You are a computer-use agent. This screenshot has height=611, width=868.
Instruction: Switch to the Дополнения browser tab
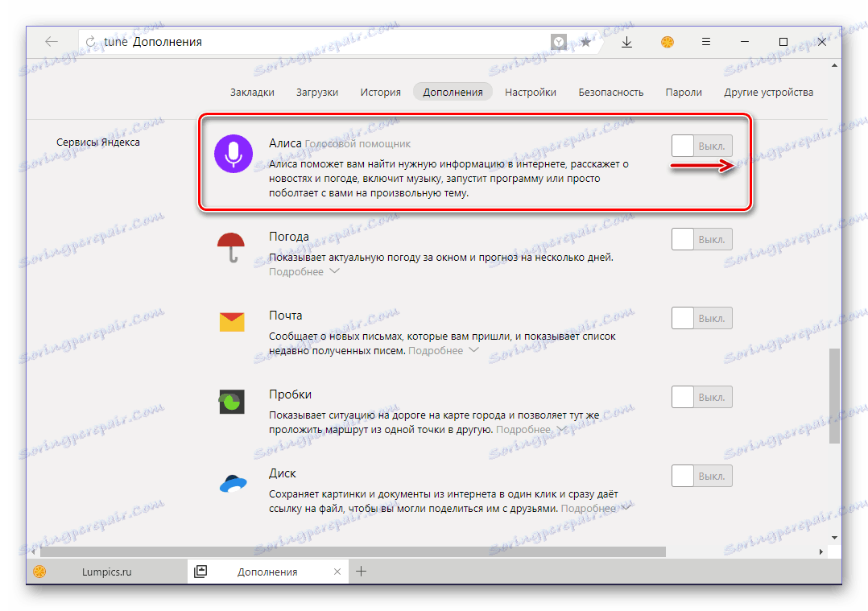[268, 572]
